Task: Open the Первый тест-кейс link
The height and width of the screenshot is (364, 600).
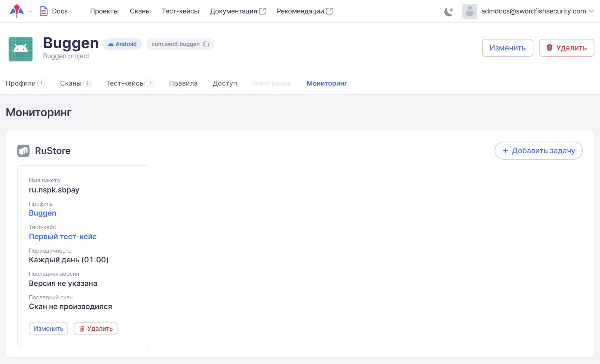Action: pyautogui.click(x=63, y=237)
